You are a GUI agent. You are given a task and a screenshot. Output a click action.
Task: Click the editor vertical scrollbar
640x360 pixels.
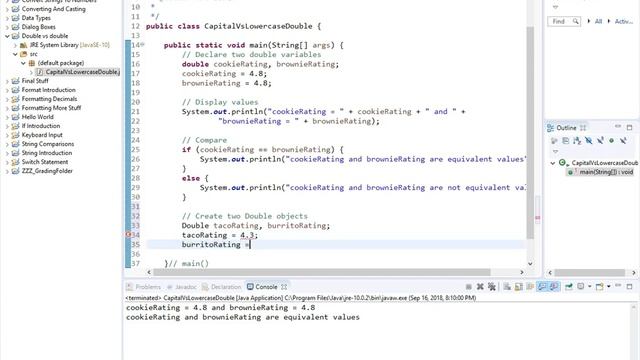[530, 133]
